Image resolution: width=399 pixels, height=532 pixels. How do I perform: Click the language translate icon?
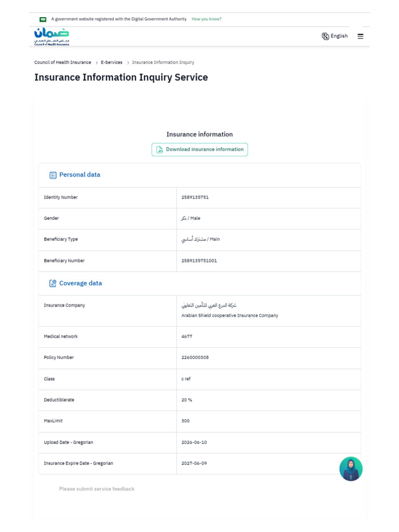(x=325, y=36)
